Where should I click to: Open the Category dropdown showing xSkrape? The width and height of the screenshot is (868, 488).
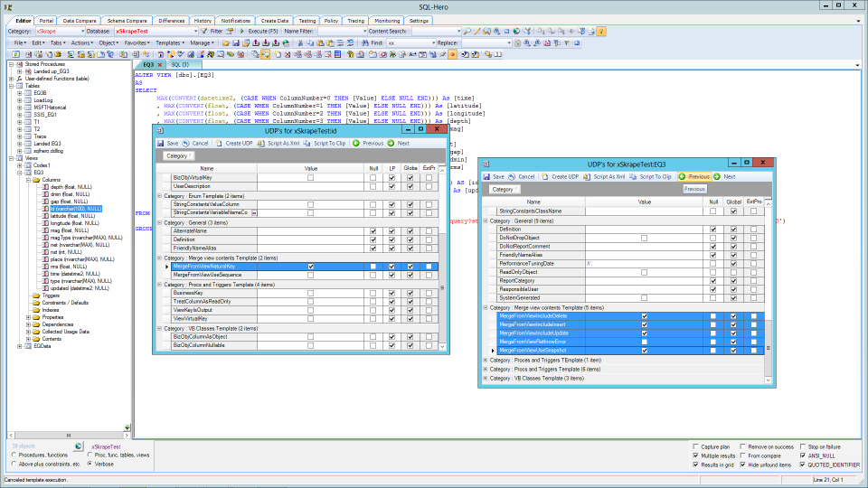[82, 31]
